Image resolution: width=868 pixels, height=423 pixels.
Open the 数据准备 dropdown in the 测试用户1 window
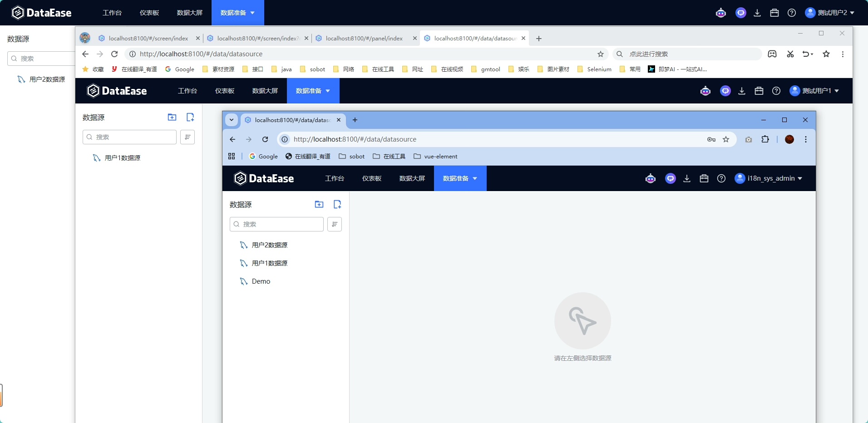(313, 91)
